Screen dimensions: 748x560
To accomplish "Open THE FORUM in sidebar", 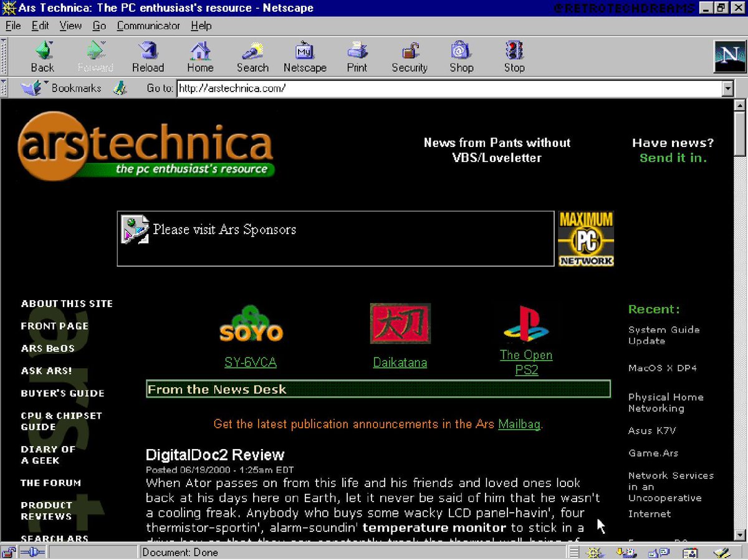I will (50, 483).
